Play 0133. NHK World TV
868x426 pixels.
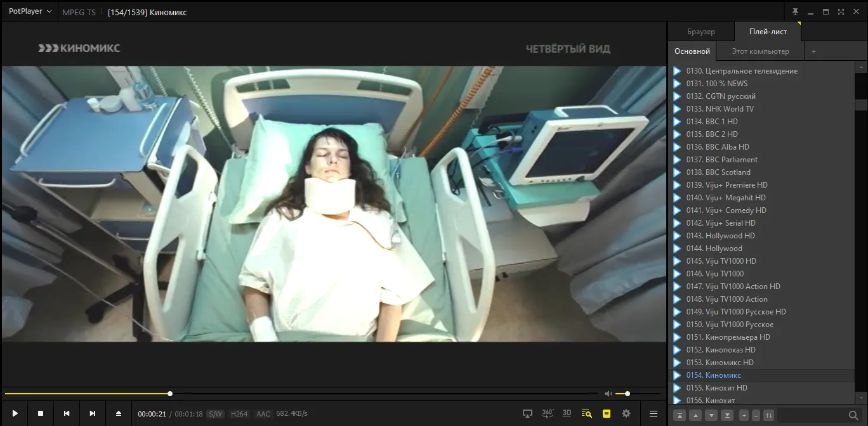click(763, 109)
